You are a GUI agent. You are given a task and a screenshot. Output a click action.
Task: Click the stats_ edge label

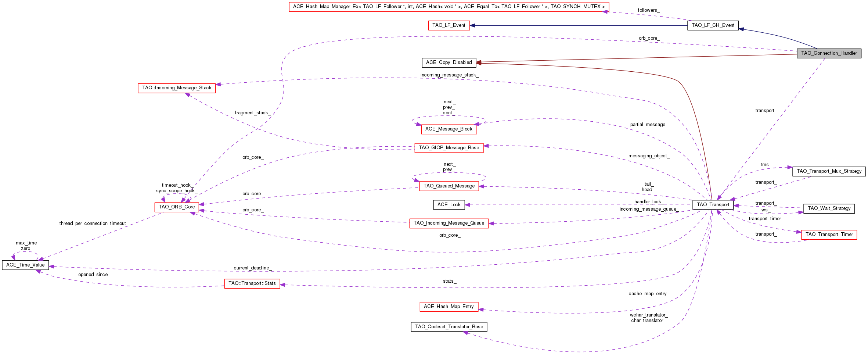(x=450, y=281)
